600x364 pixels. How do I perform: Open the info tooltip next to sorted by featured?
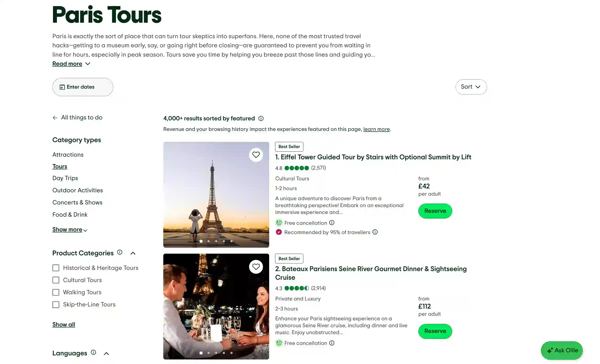point(261,118)
